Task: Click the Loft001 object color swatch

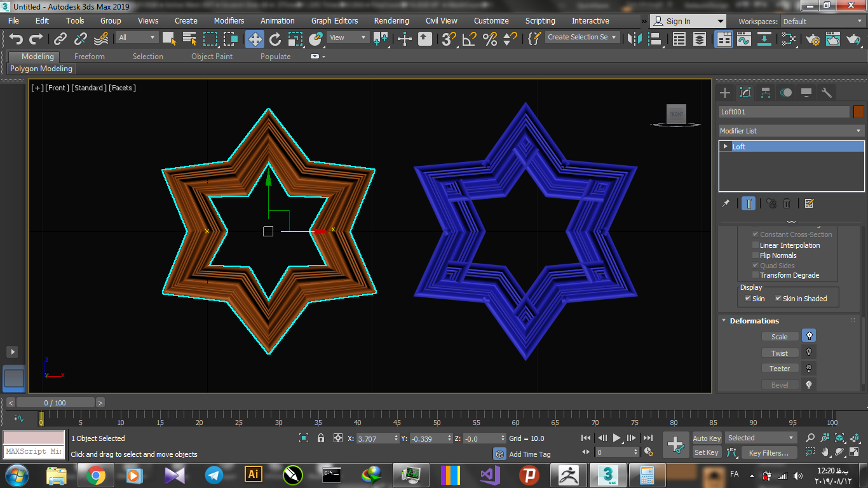Action: (858, 112)
